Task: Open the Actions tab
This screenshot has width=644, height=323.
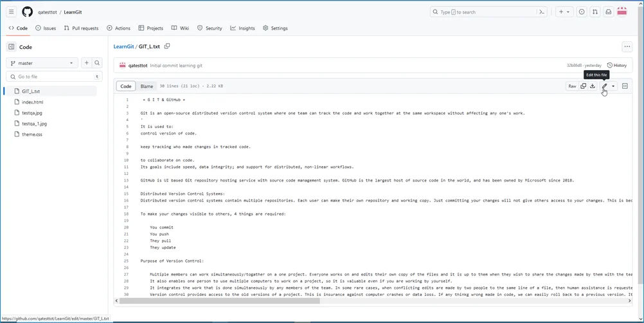Action: (x=118, y=28)
